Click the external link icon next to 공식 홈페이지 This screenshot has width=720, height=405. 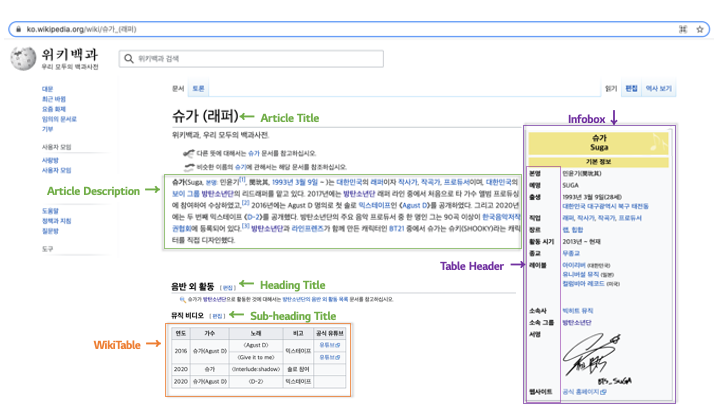(x=603, y=392)
